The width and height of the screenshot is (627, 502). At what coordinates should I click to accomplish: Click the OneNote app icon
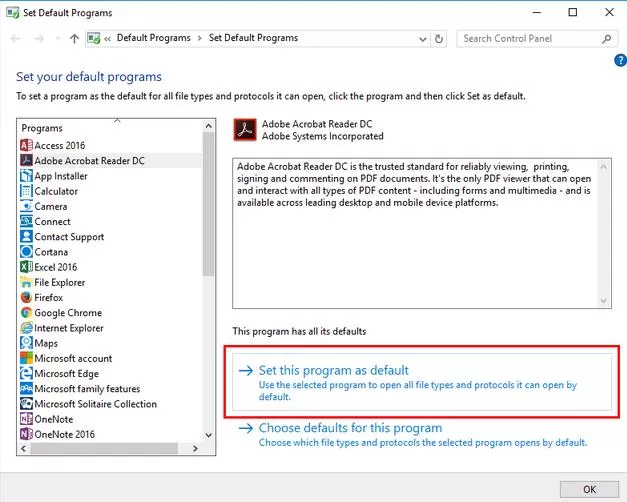26,419
